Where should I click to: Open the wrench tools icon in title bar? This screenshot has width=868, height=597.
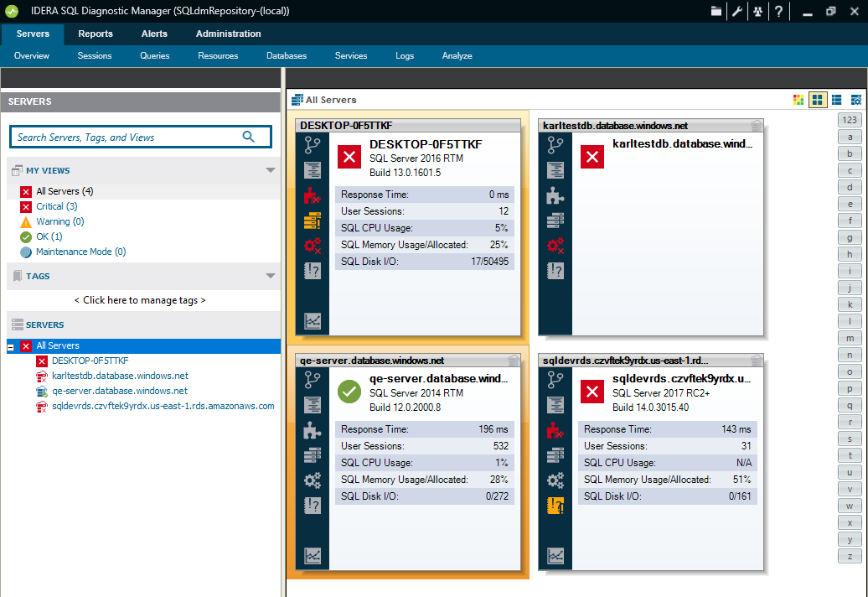click(736, 11)
